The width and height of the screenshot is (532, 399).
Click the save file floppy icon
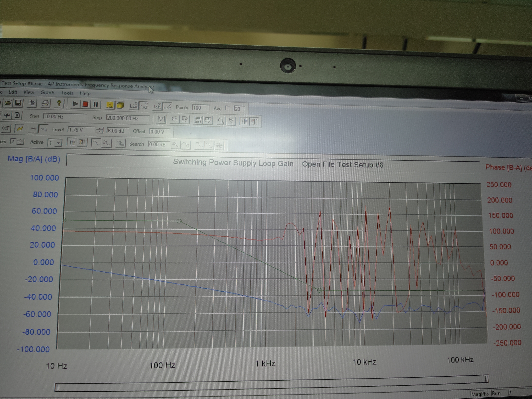pos(18,103)
